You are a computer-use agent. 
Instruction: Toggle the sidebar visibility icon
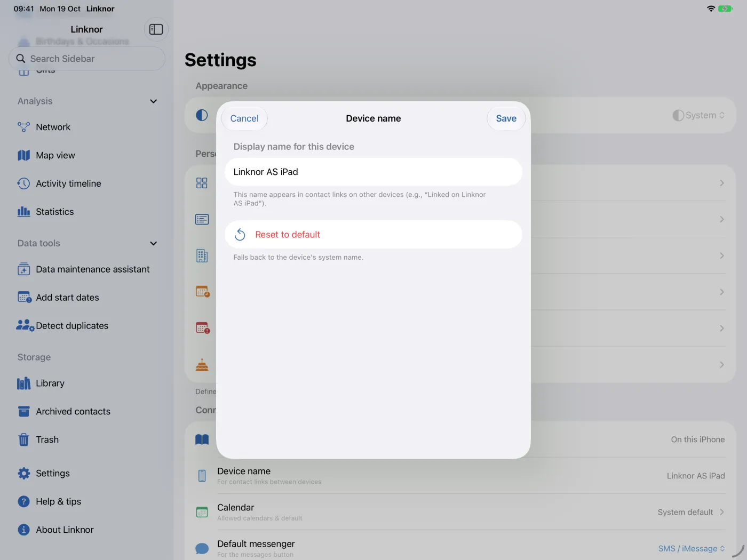pos(156,29)
